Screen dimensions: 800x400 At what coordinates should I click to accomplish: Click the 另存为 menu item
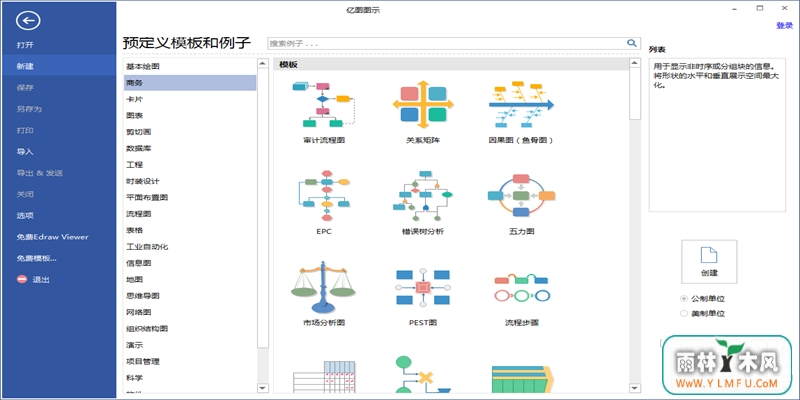pos(29,109)
